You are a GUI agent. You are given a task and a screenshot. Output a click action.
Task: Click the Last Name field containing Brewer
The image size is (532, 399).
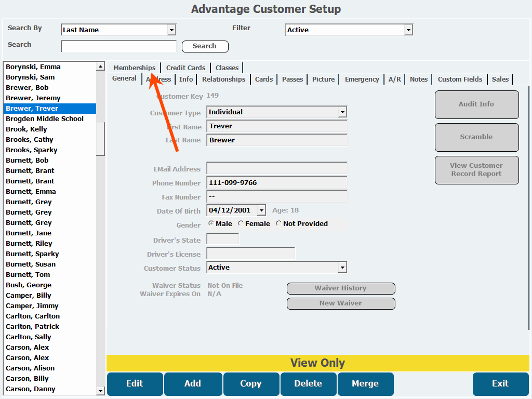[x=277, y=140]
